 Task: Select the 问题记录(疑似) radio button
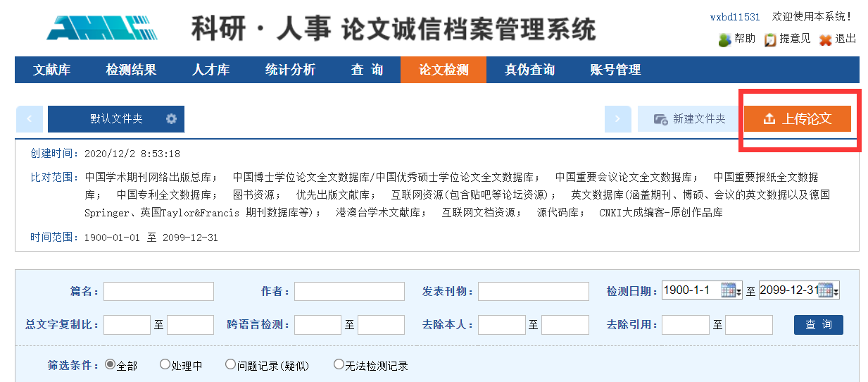[x=230, y=365]
